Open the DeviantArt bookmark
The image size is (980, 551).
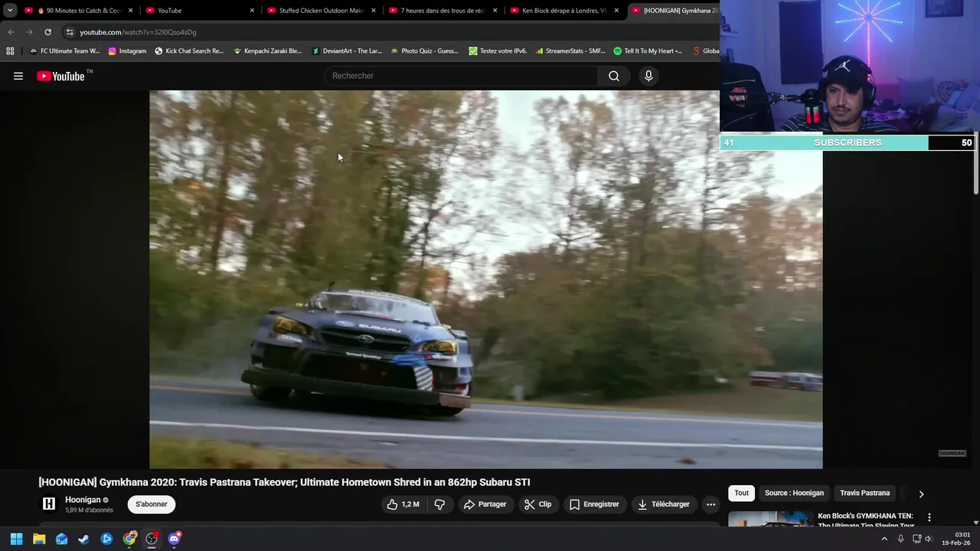click(346, 51)
